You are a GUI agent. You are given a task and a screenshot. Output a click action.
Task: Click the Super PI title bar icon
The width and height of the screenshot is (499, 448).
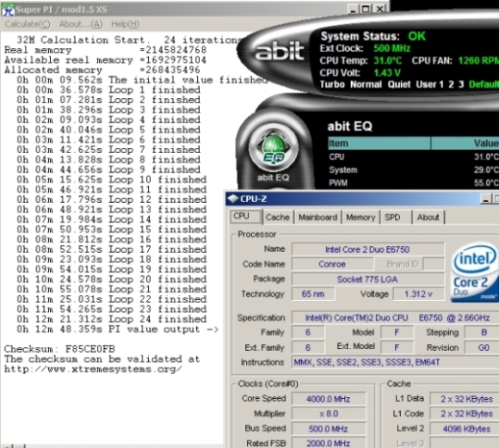tap(8, 9)
